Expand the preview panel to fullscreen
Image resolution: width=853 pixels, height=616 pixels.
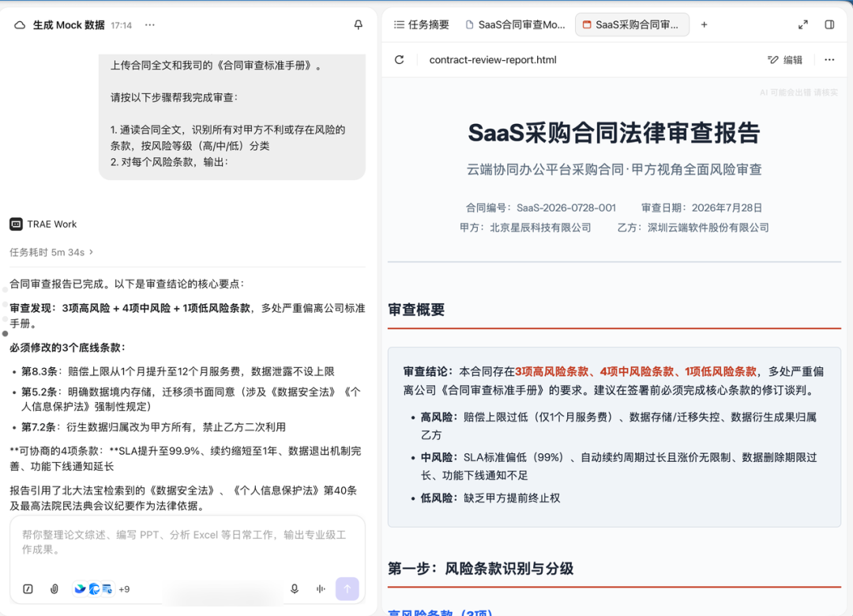[803, 25]
